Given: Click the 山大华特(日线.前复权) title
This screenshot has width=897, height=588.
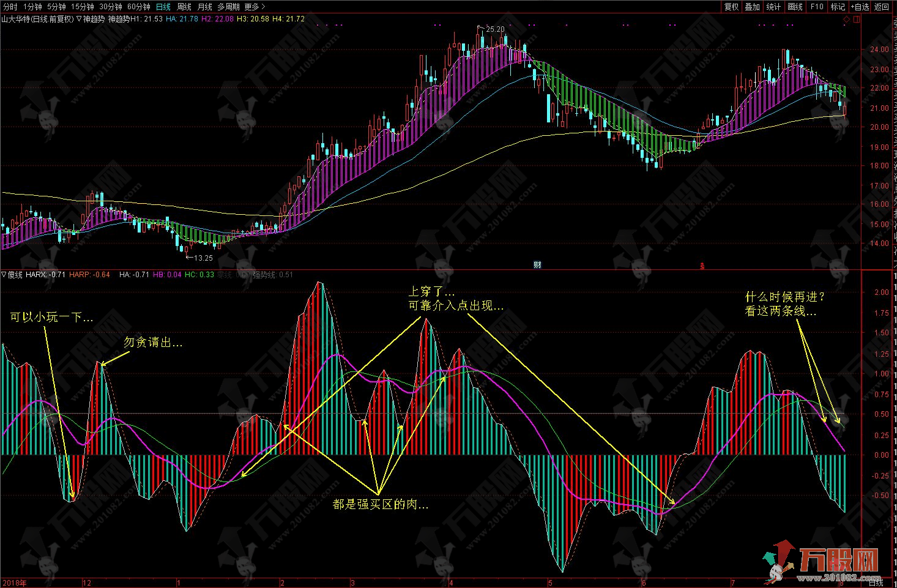Looking at the screenshot, I should click(37, 19).
